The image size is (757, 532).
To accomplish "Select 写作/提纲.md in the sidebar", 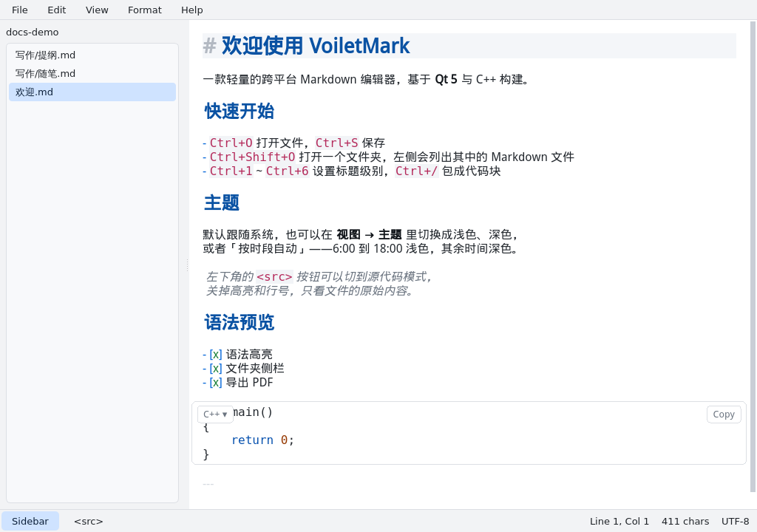I will click(x=92, y=55).
